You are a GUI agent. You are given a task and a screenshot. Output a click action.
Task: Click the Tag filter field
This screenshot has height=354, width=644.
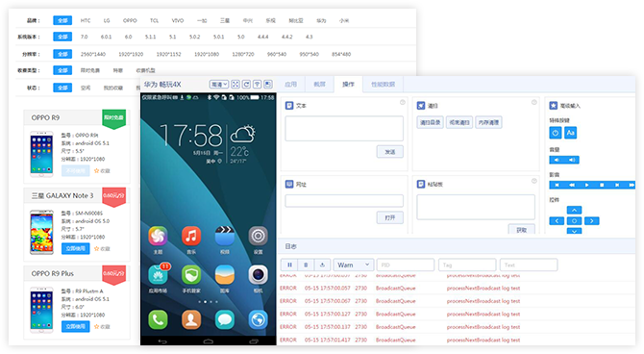coord(467,265)
